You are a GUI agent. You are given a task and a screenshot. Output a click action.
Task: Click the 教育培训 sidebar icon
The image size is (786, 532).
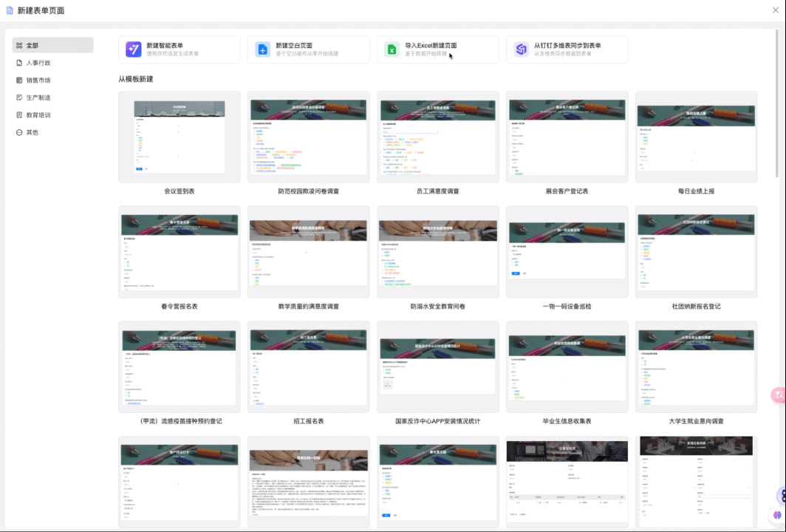pos(19,115)
